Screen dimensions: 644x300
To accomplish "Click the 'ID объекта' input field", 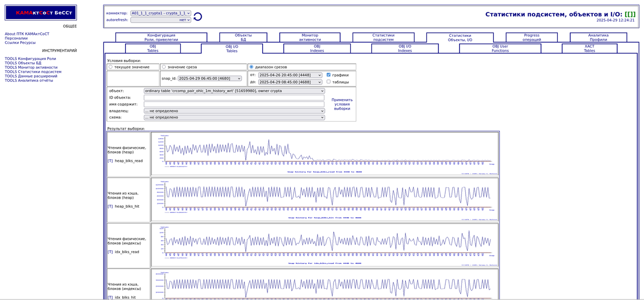I will click(234, 98).
